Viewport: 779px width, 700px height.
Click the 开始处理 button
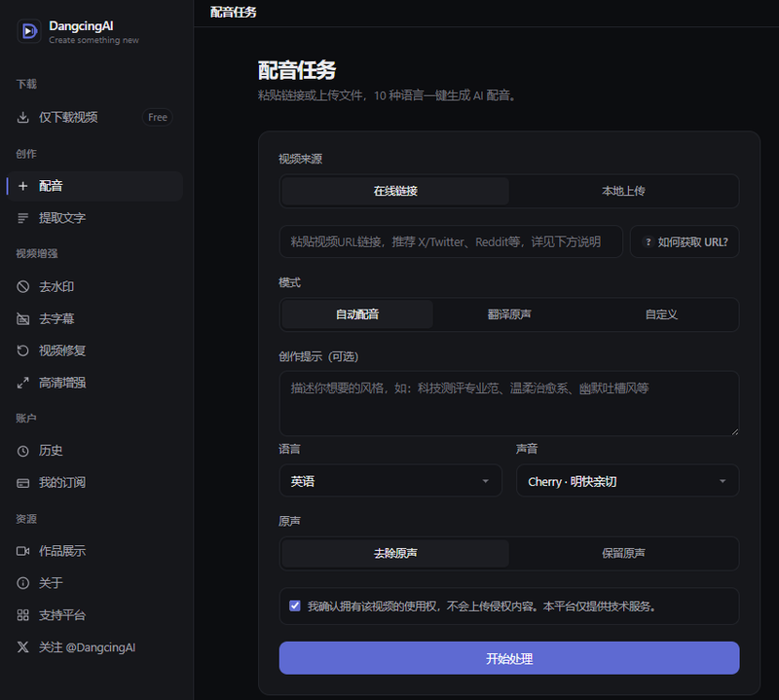[509, 658]
